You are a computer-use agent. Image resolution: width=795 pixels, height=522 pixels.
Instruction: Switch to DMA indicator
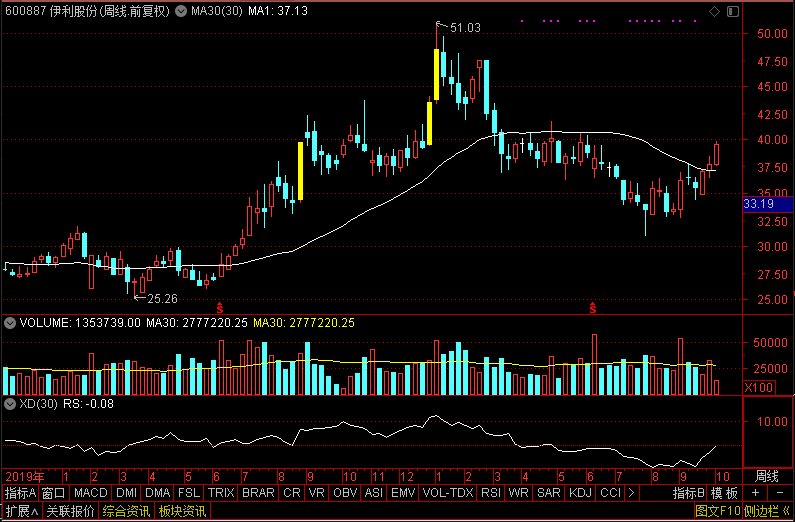[158, 493]
